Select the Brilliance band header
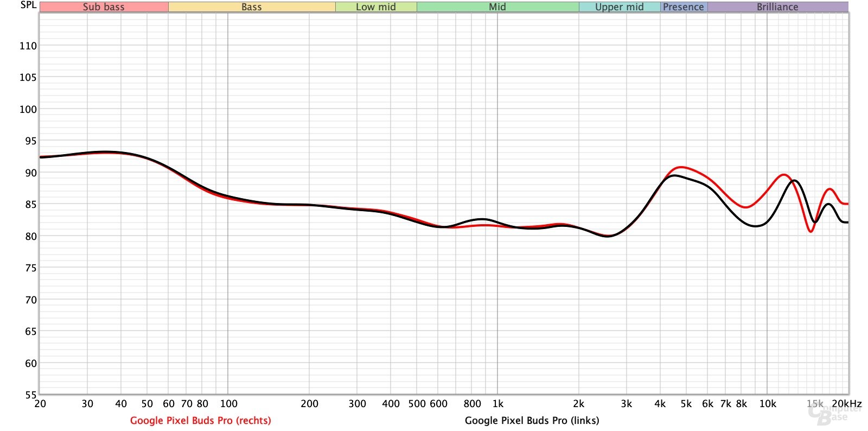The image size is (868, 431). tap(777, 7)
